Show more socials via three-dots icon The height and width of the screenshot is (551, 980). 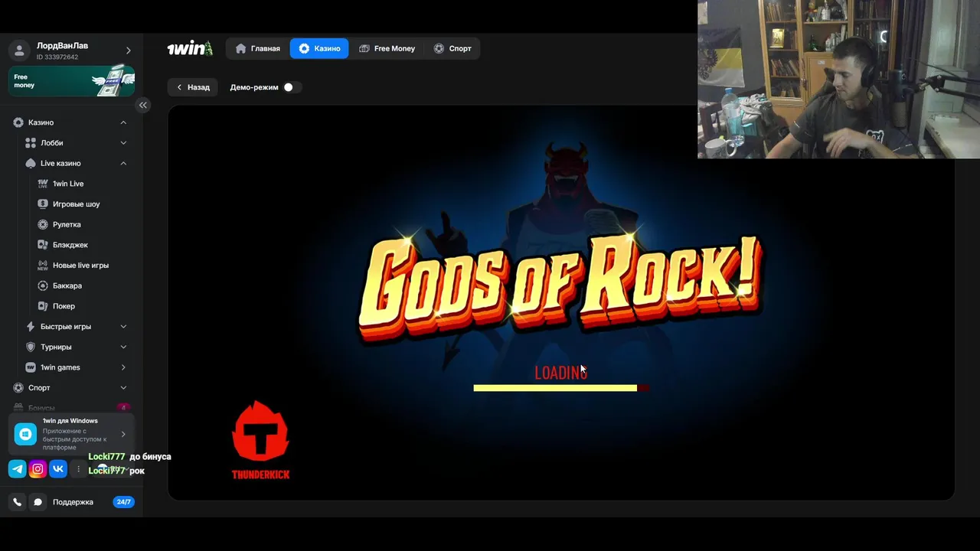coord(78,469)
